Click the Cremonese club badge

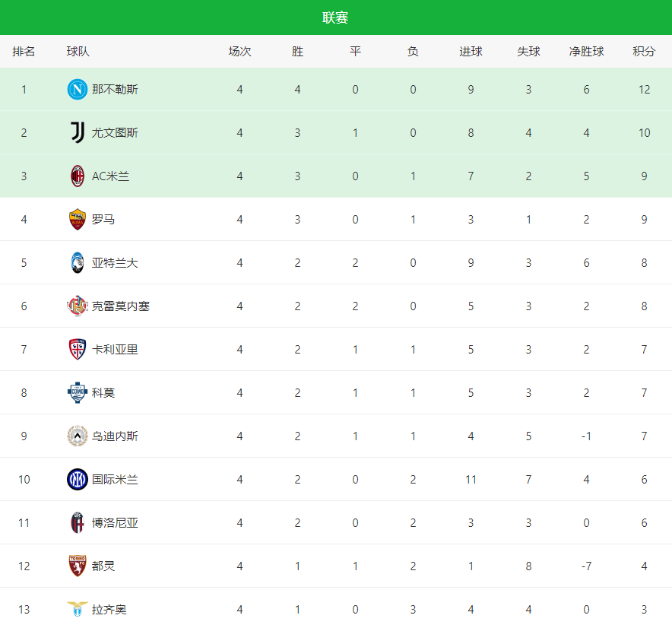click(x=78, y=306)
